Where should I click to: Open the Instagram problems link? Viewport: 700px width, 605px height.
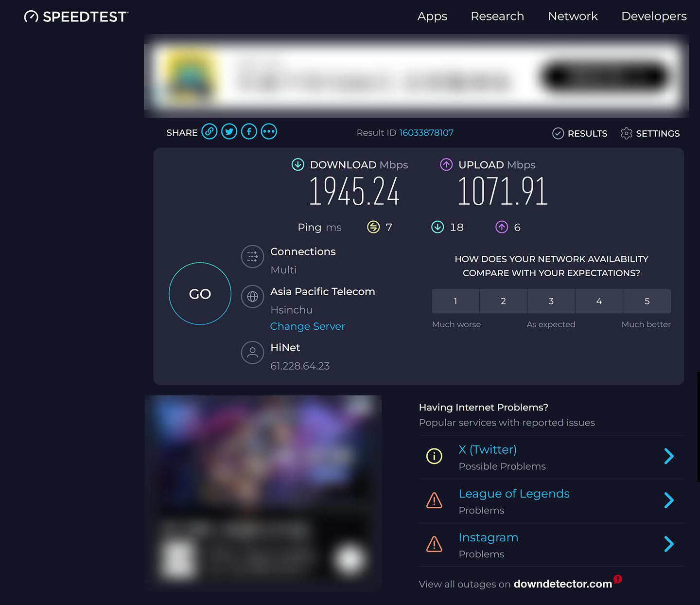(489, 537)
